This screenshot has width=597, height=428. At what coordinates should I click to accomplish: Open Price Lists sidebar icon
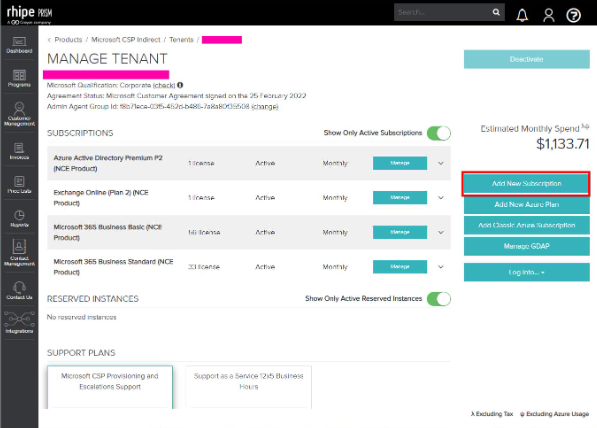click(19, 185)
